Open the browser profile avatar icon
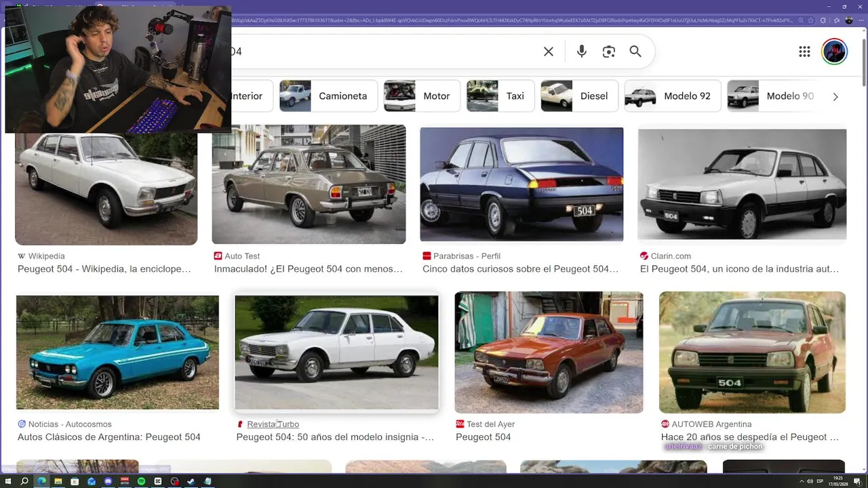The height and width of the screenshot is (488, 868). pyautogui.click(x=849, y=20)
